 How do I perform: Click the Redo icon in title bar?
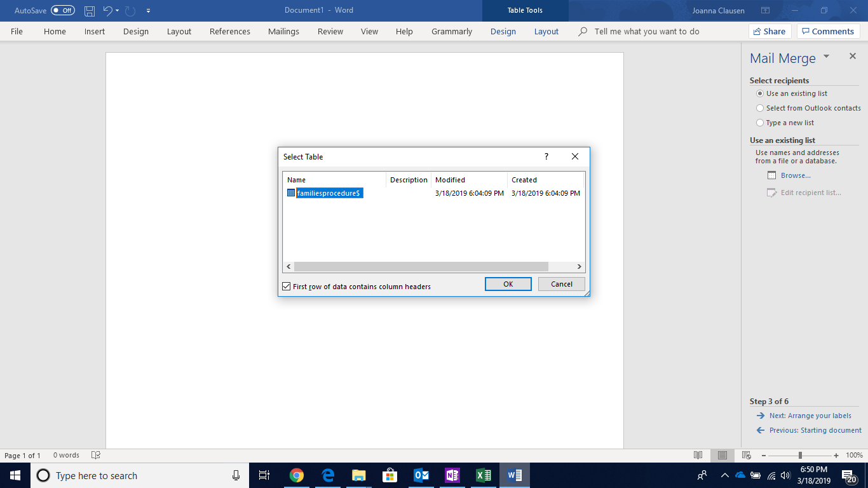pos(130,11)
